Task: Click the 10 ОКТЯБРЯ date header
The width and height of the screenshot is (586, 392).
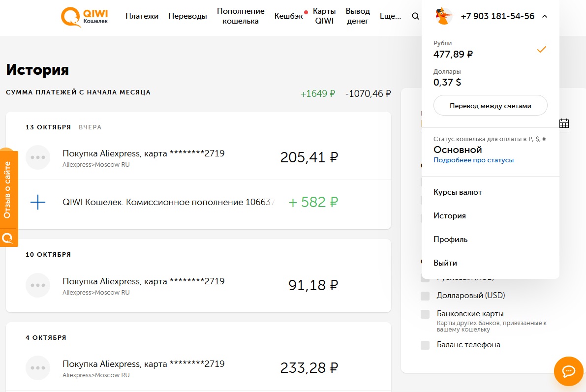Action: click(48, 254)
